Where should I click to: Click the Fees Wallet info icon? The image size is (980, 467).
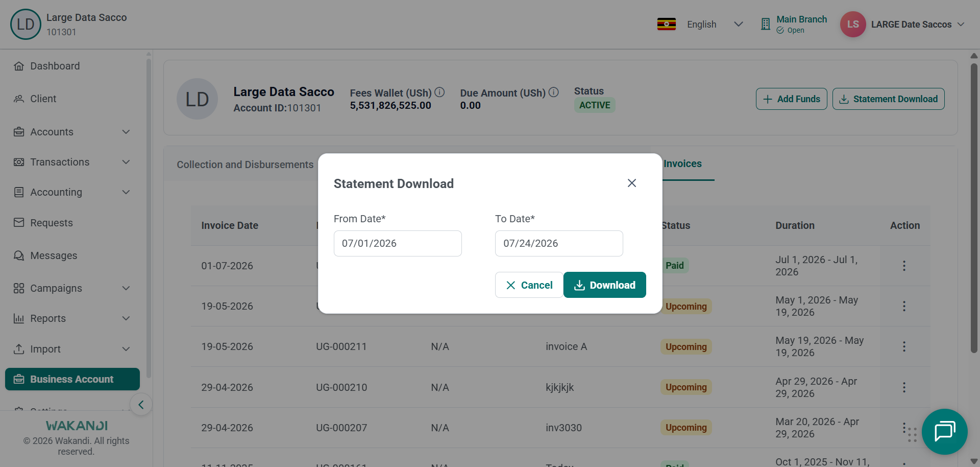pos(439,92)
